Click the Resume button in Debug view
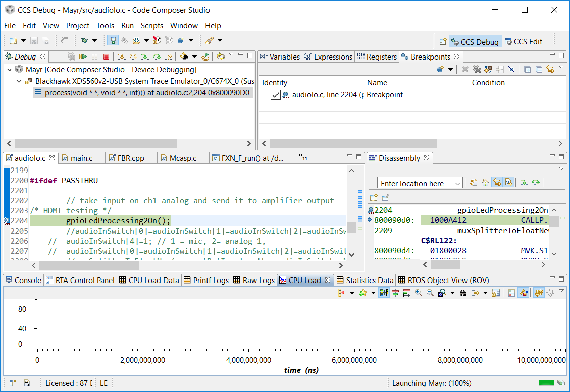570x392 pixels. pos(83,57)
